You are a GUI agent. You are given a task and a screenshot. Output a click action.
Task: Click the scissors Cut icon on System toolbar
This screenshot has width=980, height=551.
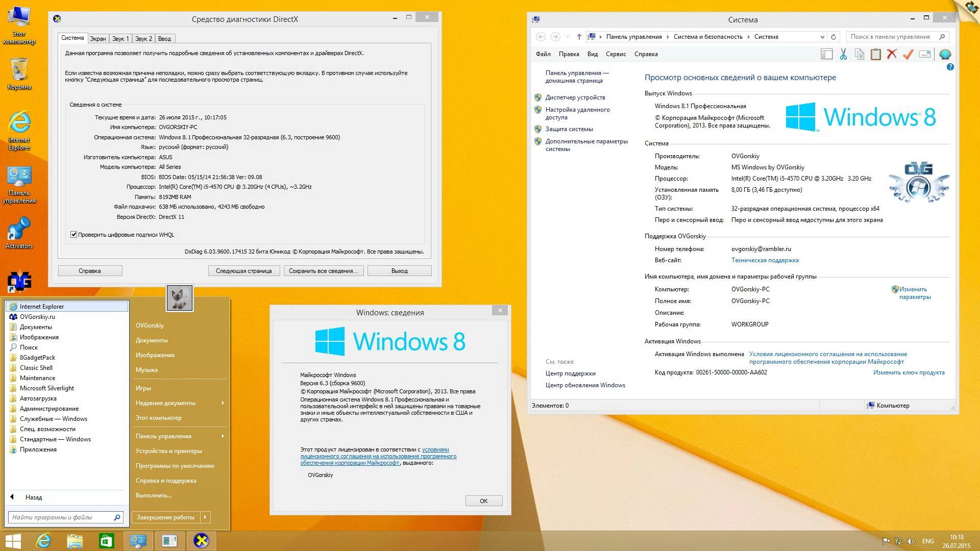(x=844, y=54)
